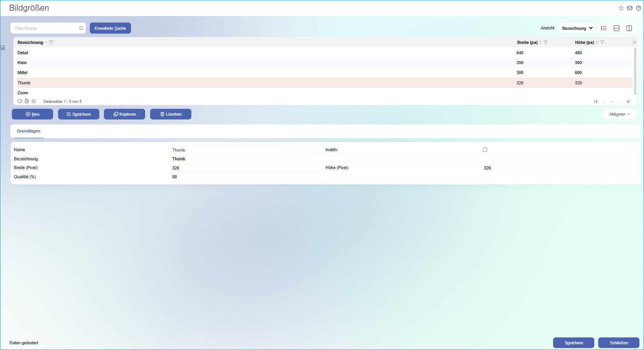Toggle the sort arrows beside Höhe (px)
644x350 pixels.
pyautogui.click(x=597, y=42)
